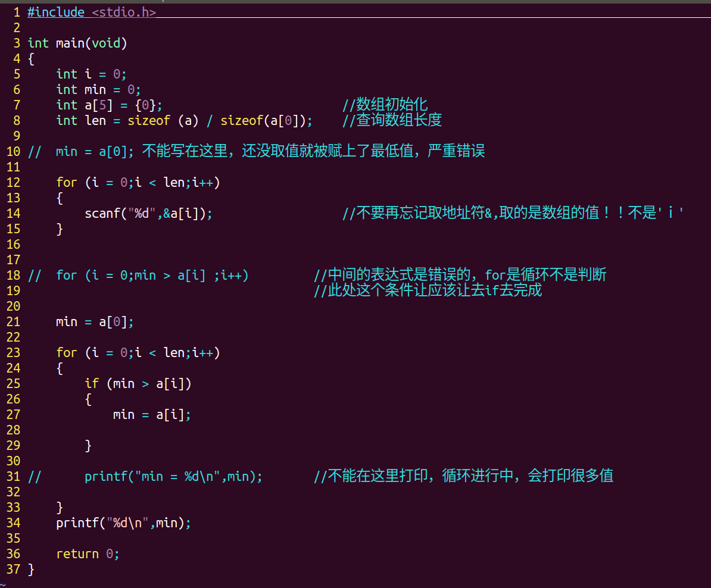Click commented 'printf("min = %d\n",min);' line 31
Screen dimensions: 711x588
[x=173, y=477]
